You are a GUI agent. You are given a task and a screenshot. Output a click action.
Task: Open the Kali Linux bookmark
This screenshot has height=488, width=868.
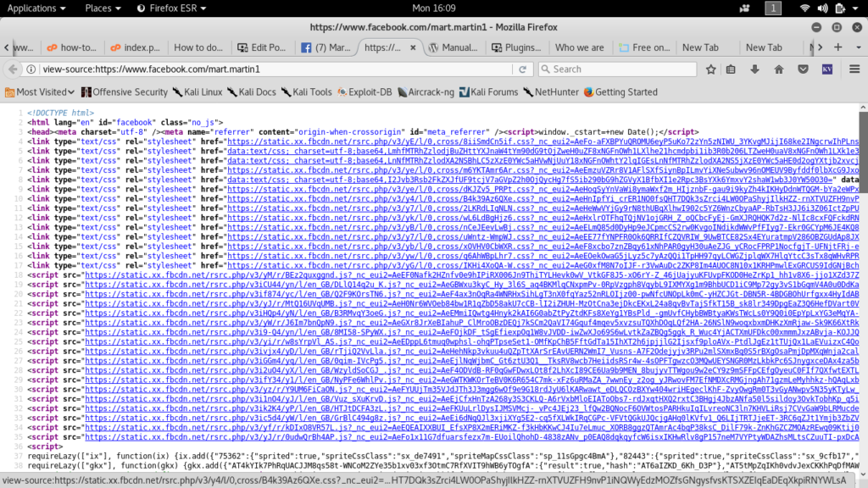click(x=197, y=92)
